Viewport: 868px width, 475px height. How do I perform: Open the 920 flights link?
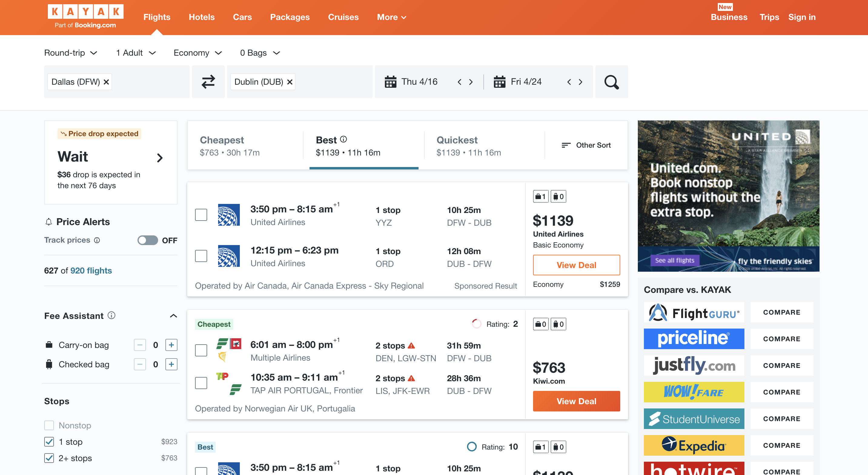pyautogui.click(x=91, y=271)
